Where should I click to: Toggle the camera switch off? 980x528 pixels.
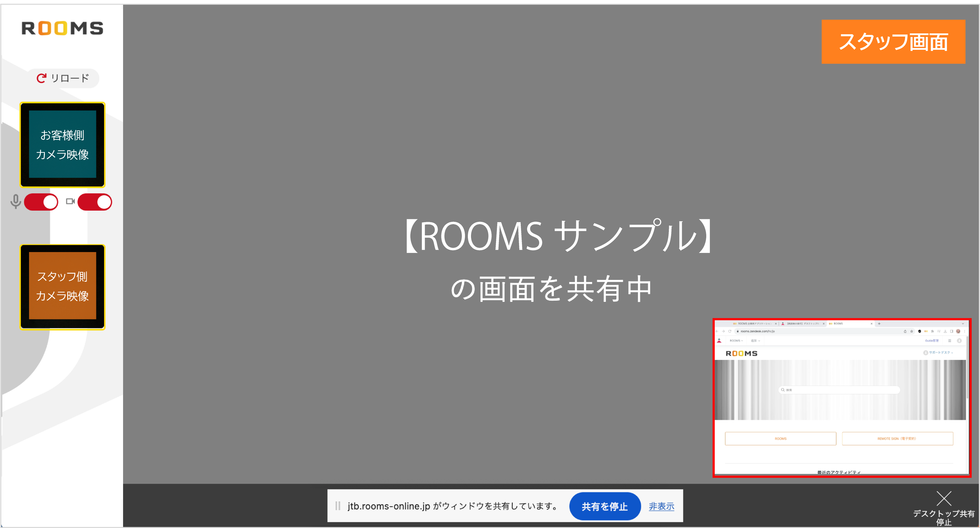pyautogui.click(x=94, y=202)
